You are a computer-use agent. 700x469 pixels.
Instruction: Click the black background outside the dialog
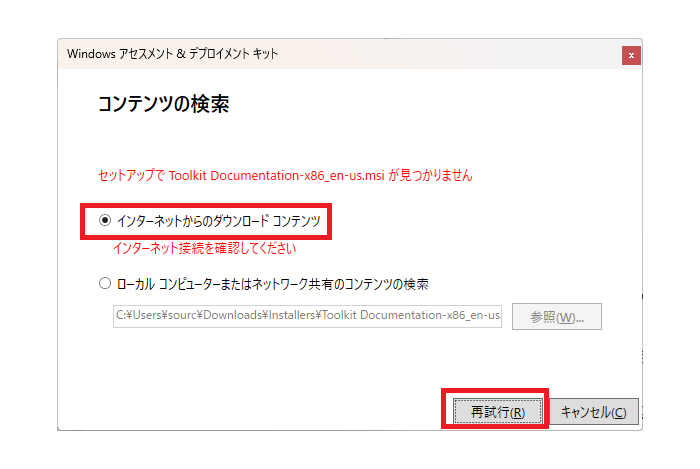pyautogui.click(x=28, y=440)
